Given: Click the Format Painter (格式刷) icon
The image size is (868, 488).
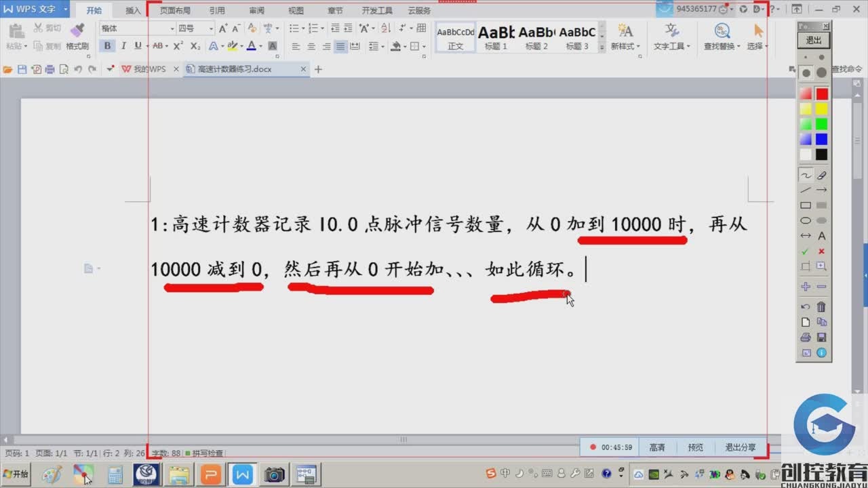Looking at the screenshot, I should [x=77, y=30].
